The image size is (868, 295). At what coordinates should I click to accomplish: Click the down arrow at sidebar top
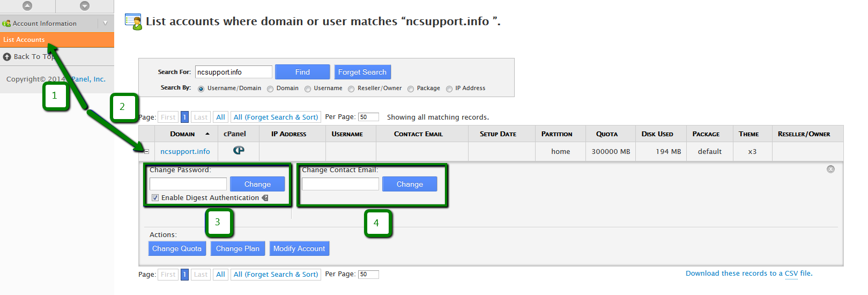(85, 6)
